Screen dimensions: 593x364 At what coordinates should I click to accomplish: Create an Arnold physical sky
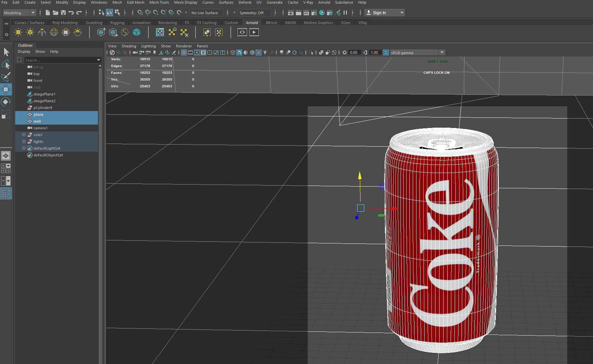(x=78, y=33)
